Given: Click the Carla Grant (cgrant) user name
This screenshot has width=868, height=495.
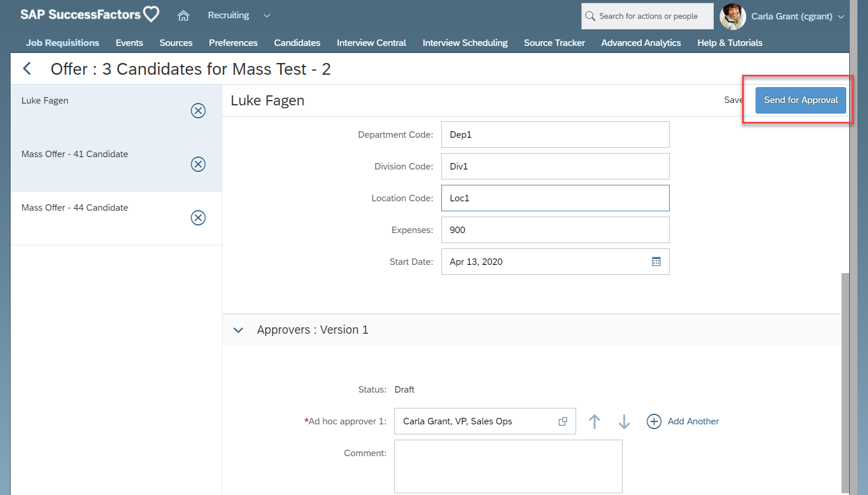Looking at the screenshot, I should (x=791, y=16).
